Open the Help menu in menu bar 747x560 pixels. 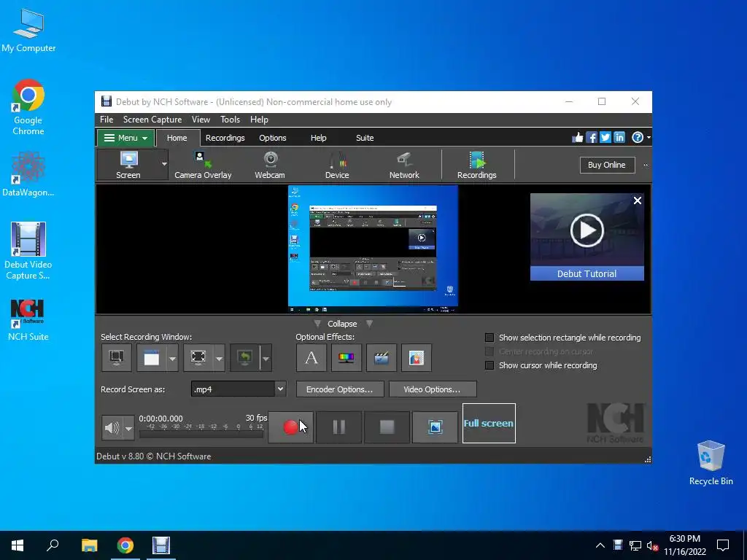259,120
